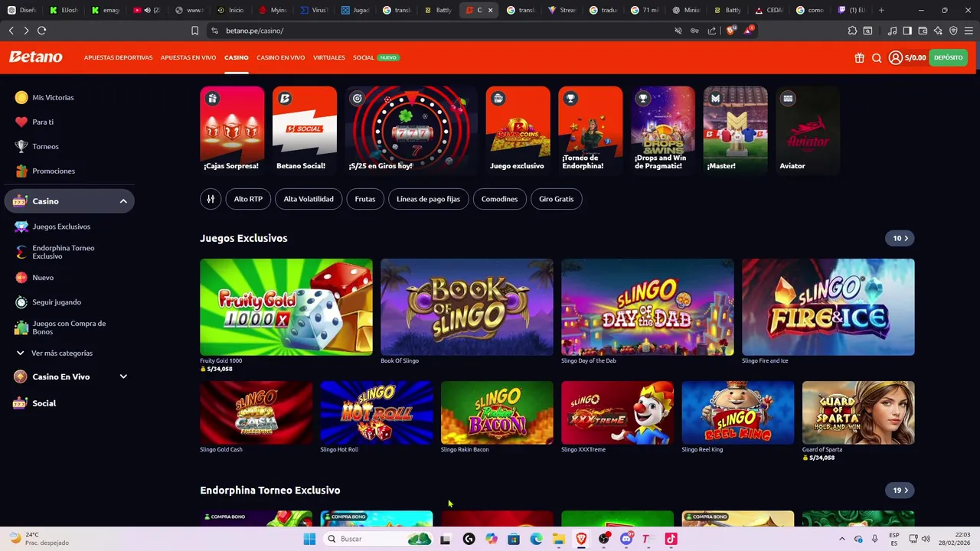
Task: Collapse the Casino sidebar section
Action: 123,201
